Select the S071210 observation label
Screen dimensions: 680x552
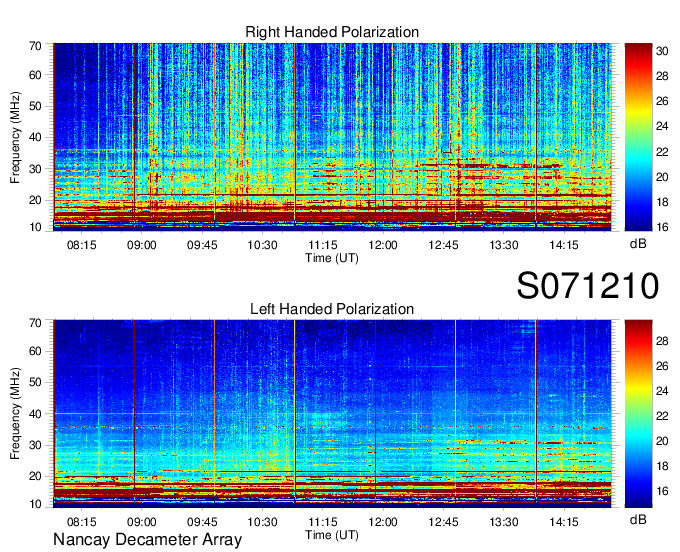pyautogui.click(x=588, y=286)
